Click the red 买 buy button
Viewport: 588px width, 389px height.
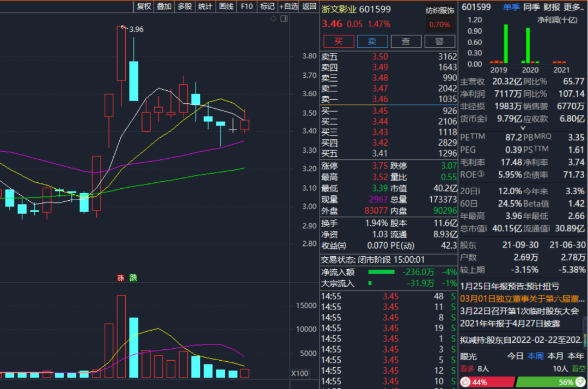click(339, 41)
